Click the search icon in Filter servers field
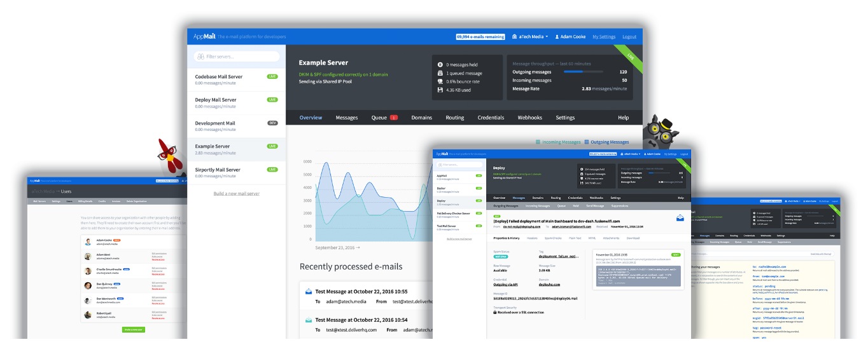Image resolution: width=868 pixels, height=342 pixels. pyautogui.click(x=202, y=57)
